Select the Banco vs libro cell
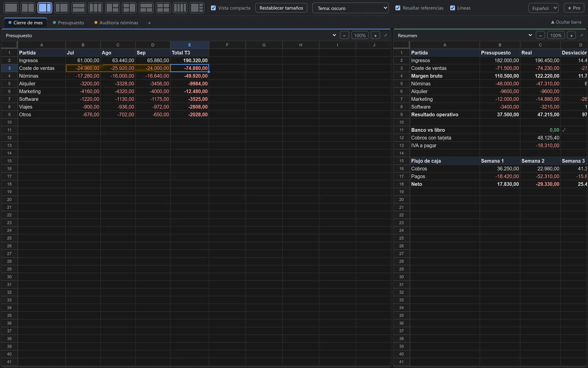Viewport: 588px width, 368px height. tap(445, 130)
